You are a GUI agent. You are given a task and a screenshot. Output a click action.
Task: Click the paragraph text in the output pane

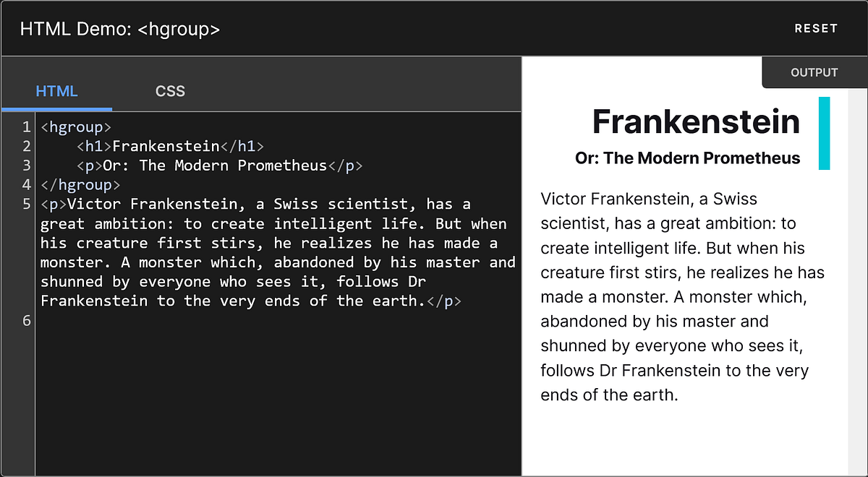[680, 296]
